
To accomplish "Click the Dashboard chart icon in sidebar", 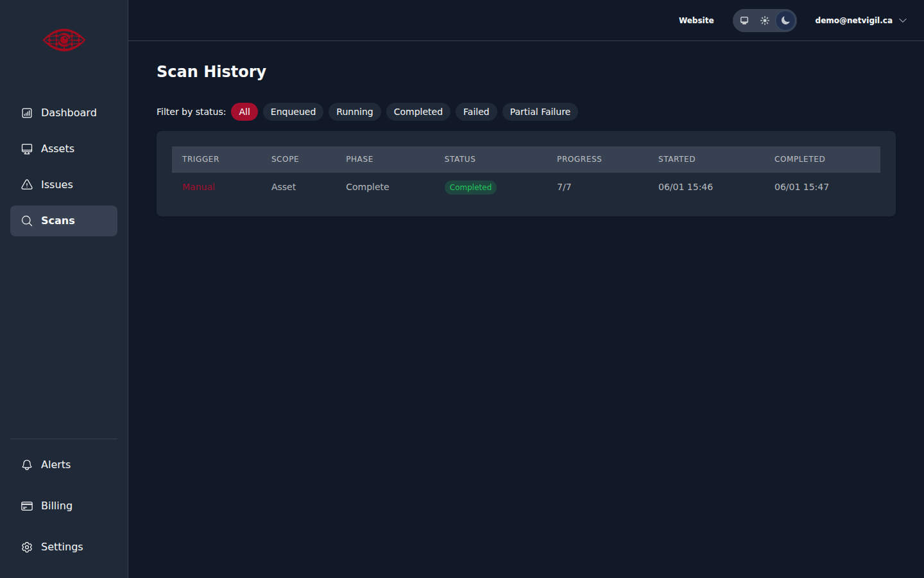I will 27,113.
